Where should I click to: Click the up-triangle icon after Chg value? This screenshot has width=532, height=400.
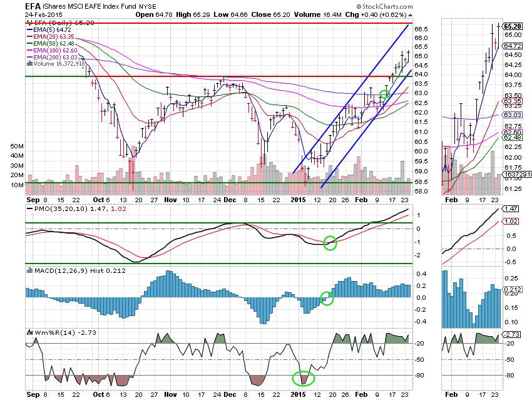pyautogui.click(x=410, y=15)
